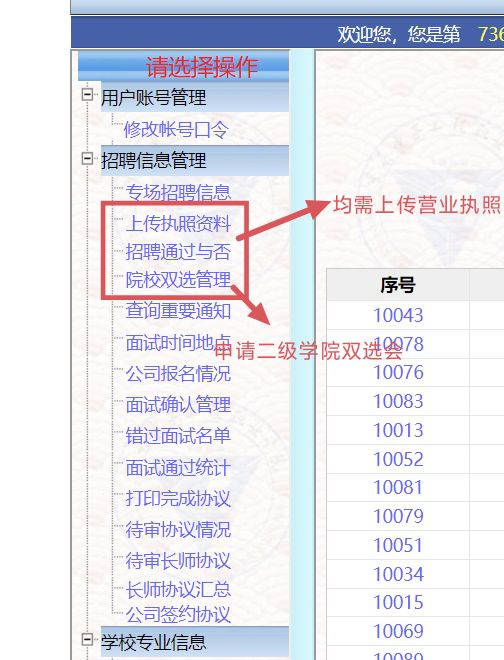Image resolution: width=504 pixels, height=660 pixels.
Task: Collapse the 招聘信息管理 tree node
Action: [x=87, y=159]
